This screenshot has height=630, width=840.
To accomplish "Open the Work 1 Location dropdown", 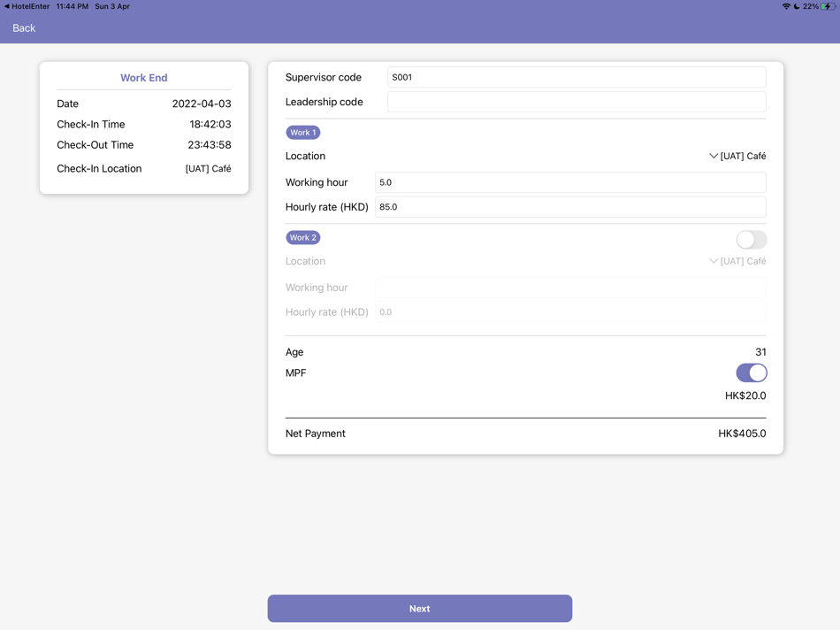I will 737,156.
